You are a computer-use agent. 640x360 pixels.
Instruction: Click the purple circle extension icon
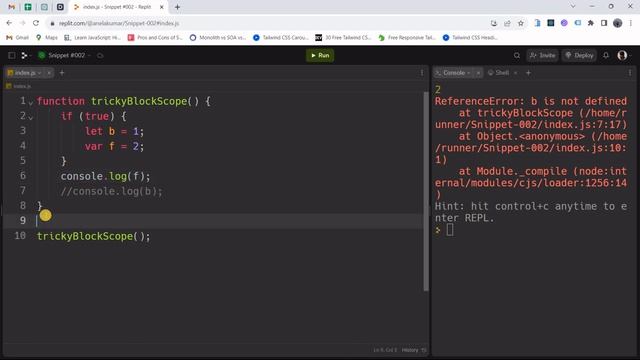coord(564,23)
